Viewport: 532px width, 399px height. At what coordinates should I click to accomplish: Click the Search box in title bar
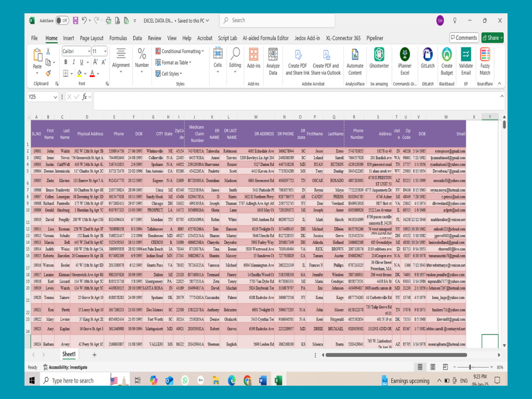point(277,20)
